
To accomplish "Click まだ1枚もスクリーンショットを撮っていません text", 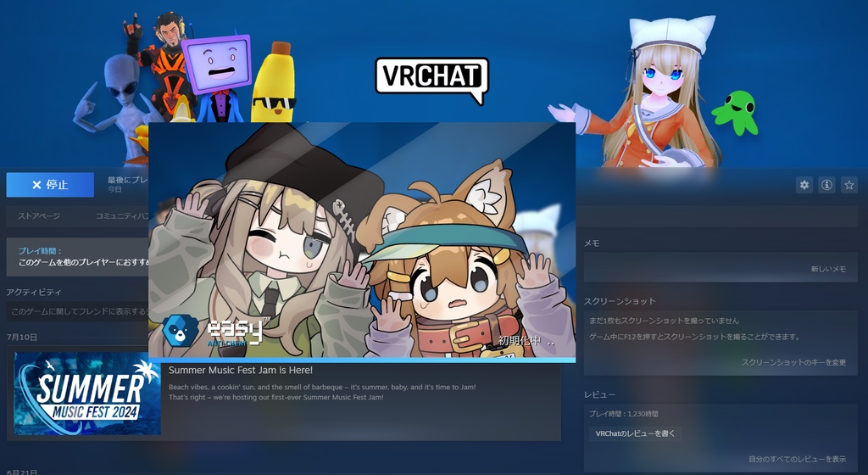I will point(664,321).
